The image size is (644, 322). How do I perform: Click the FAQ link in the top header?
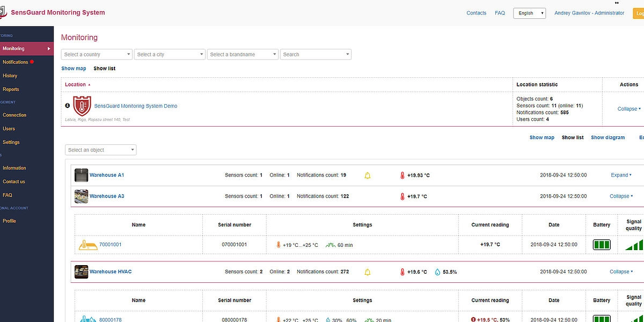(500, 13)
